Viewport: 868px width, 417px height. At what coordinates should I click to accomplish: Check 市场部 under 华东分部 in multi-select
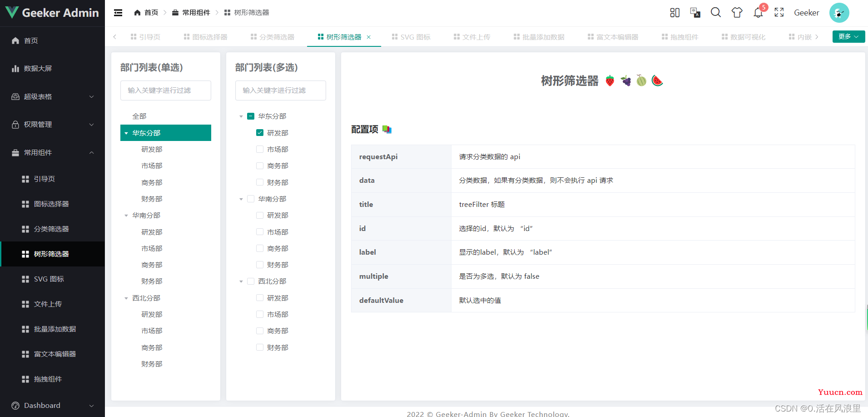pyautogui.click(x=260, y=149)
